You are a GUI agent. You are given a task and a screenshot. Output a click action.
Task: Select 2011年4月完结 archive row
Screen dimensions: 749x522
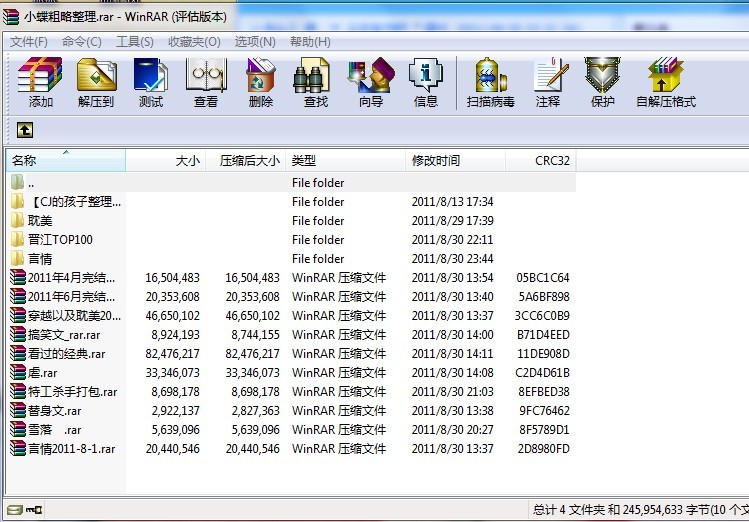[292, 277]
